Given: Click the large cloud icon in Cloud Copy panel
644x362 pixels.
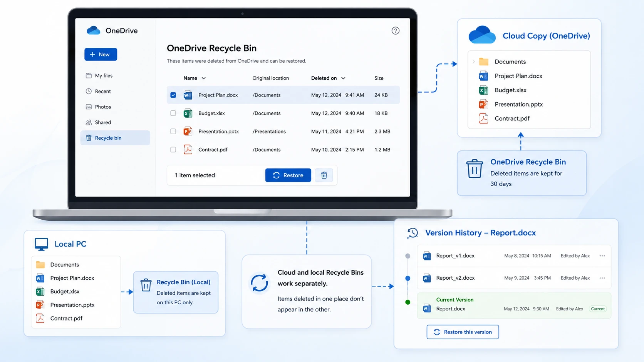Looking at the screenshot, I should (x=482, y=35).
